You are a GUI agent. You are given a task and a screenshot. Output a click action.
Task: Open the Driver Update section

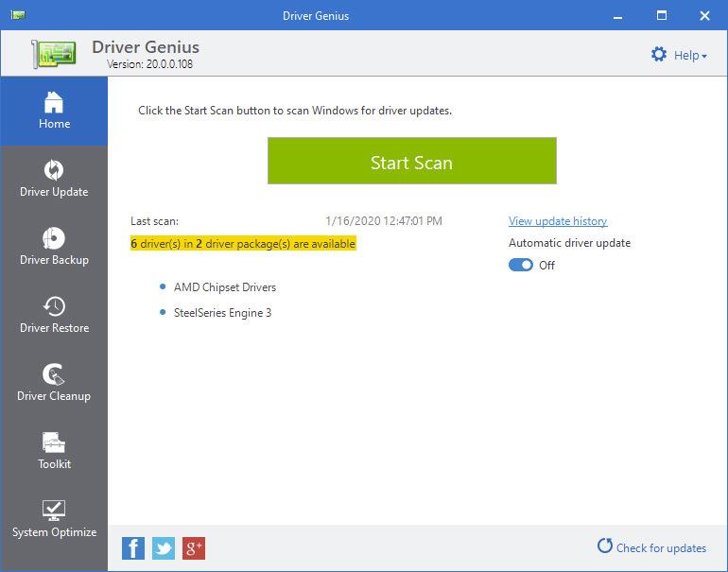[54, 179]
